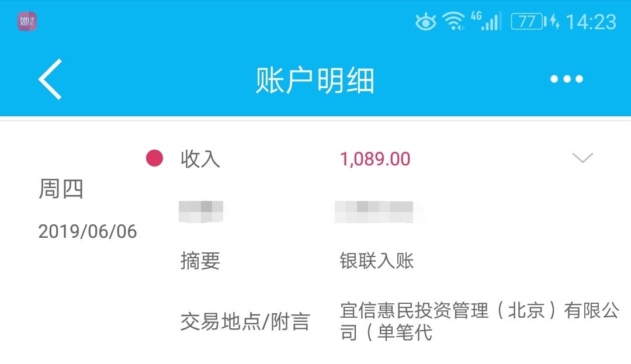The height and width of the screenshot is (364, 631).
Task: Expand the income transaction chevron
Action: [583, 158]
